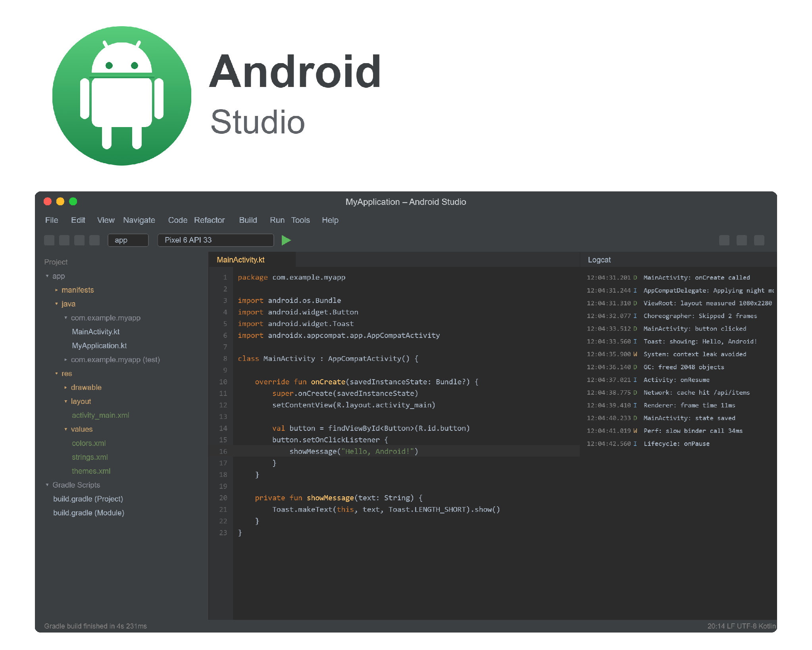Open the Navigate menu
This screenshot has height=650, width=812.
[x=139, y=220]
